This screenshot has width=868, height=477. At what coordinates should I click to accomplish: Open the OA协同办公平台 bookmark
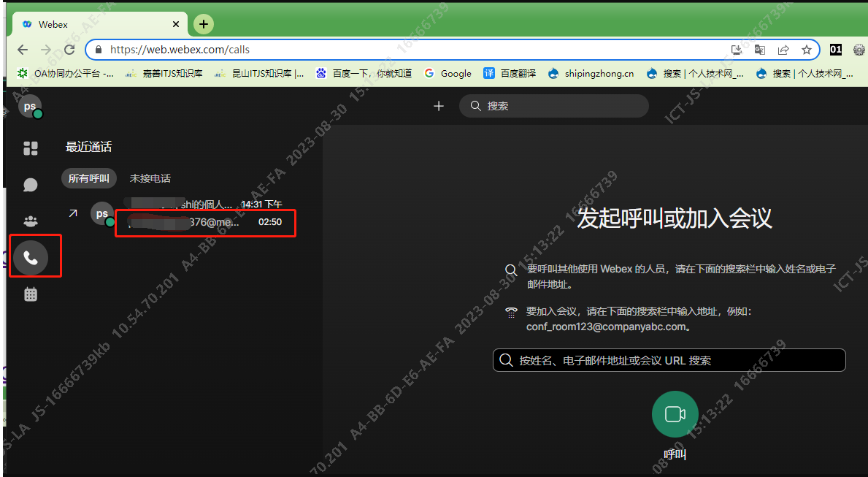tap(65, 73)
